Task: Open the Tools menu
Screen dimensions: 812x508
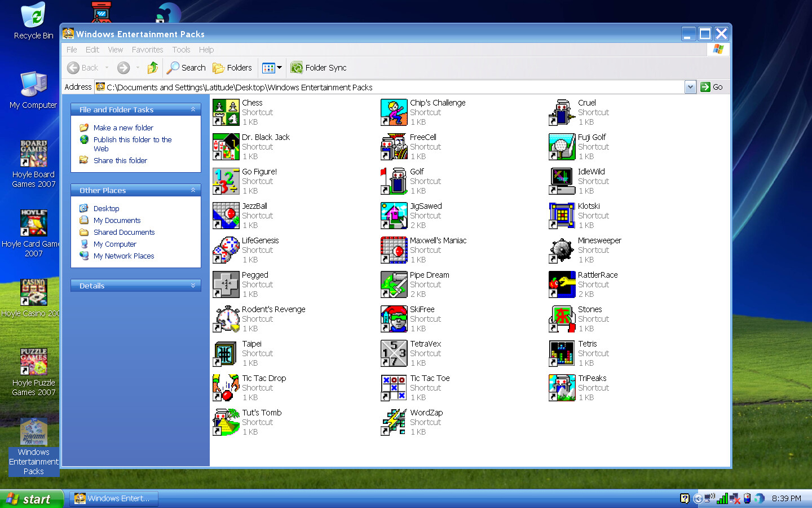Action: [181, 50]
